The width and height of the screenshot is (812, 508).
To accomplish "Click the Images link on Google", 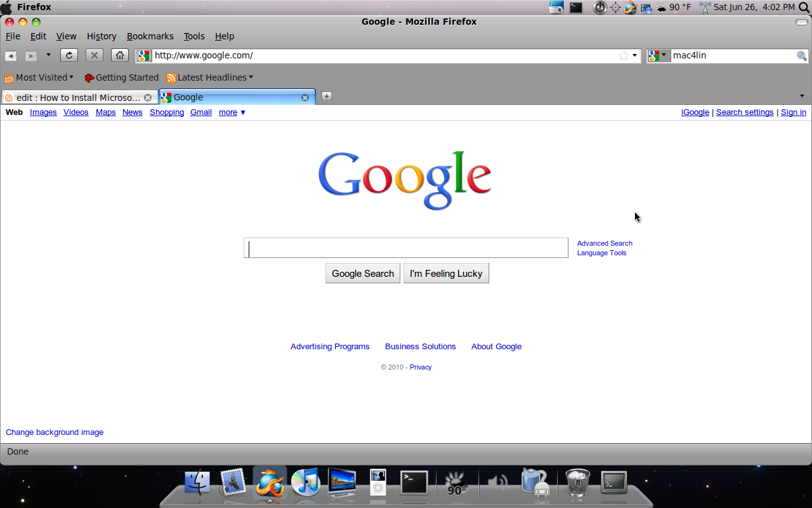I will point(43,112).
